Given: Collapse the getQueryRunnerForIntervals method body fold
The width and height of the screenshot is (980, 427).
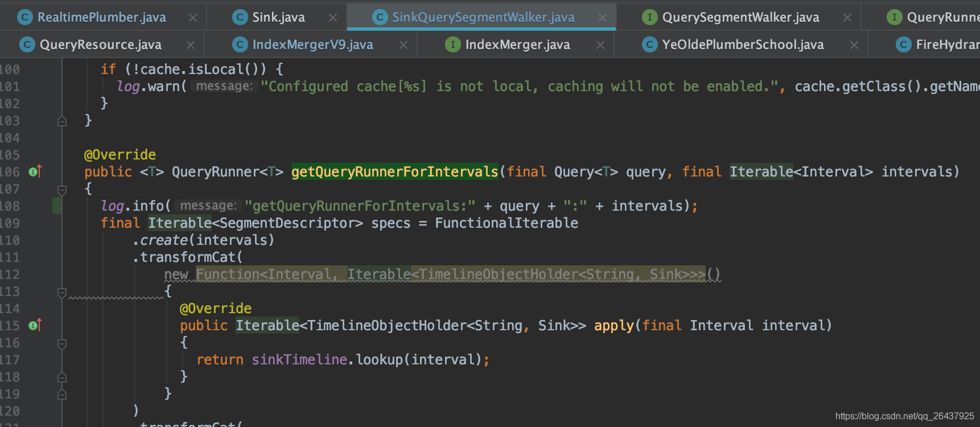Looking at the screenshot, I should click(x=62, y=189).
